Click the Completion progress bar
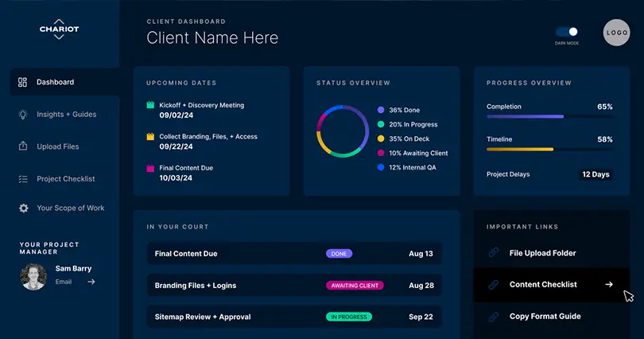 tap(549, 117)
